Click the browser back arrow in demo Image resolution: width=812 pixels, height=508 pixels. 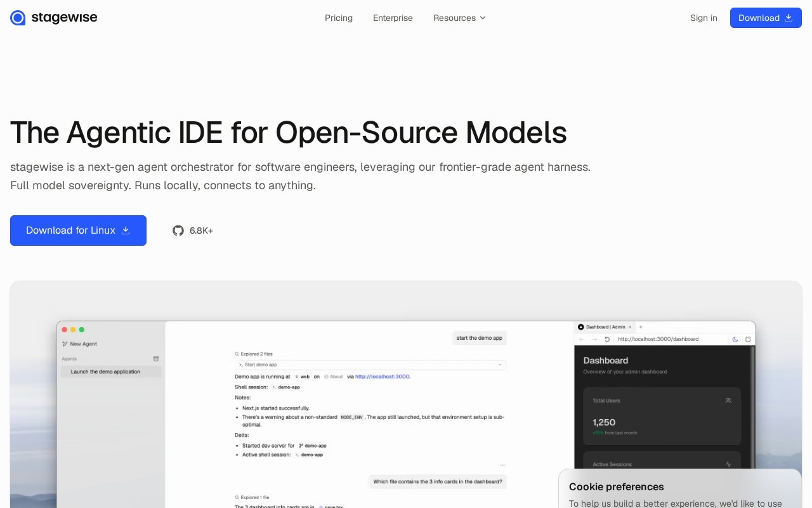[x=582, y=339]
